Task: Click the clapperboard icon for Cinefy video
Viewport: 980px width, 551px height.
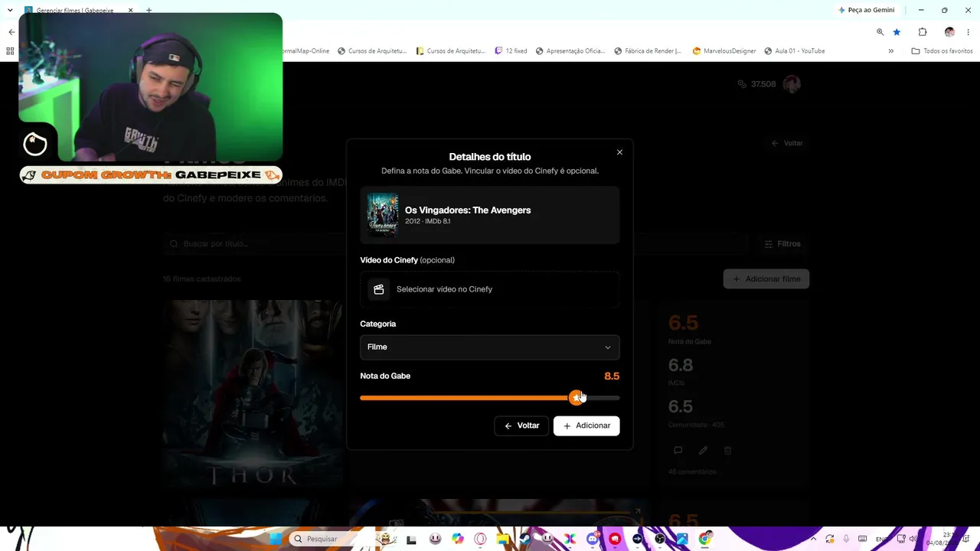Action: pyautogui.click(x=378, y=289)
